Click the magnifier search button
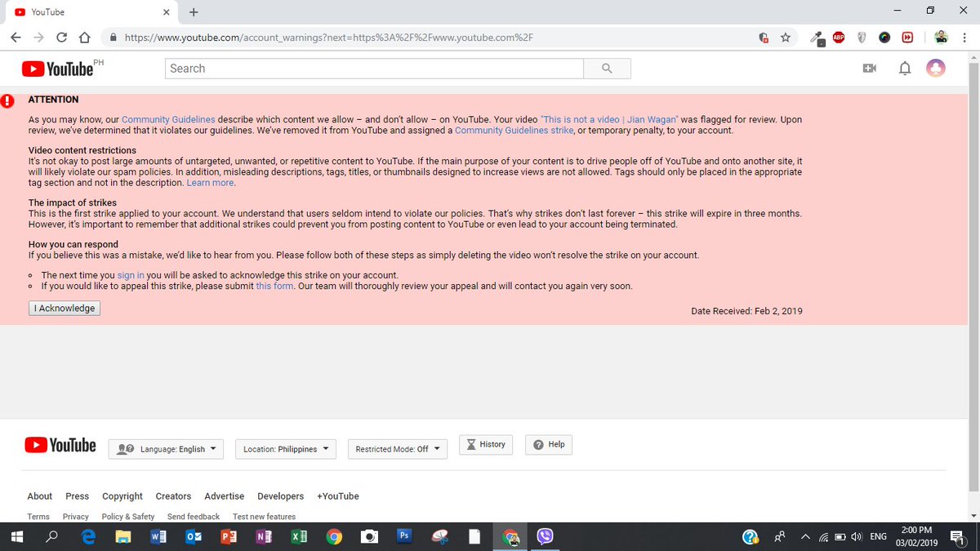980x551 pixels. [x=607, y=69]
